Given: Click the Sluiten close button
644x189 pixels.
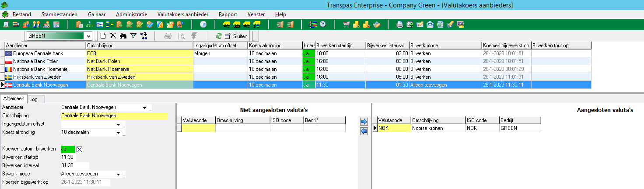Looking at the screenshot, I should click(236, 36).
